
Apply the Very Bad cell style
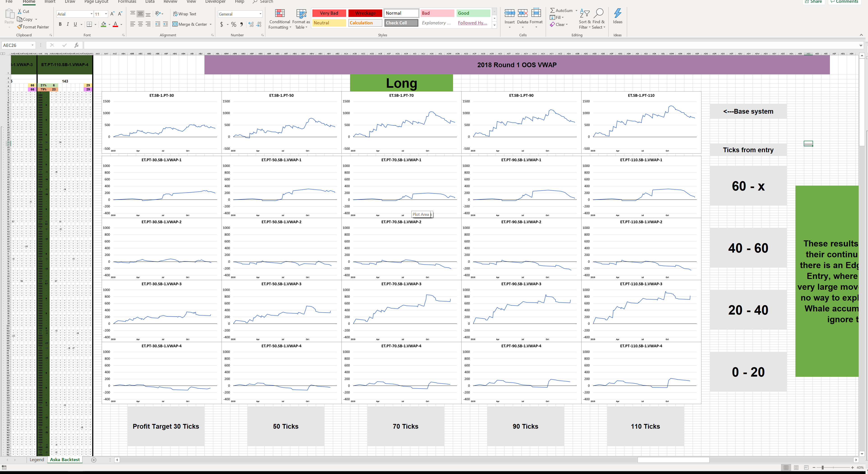click(329, 13)
